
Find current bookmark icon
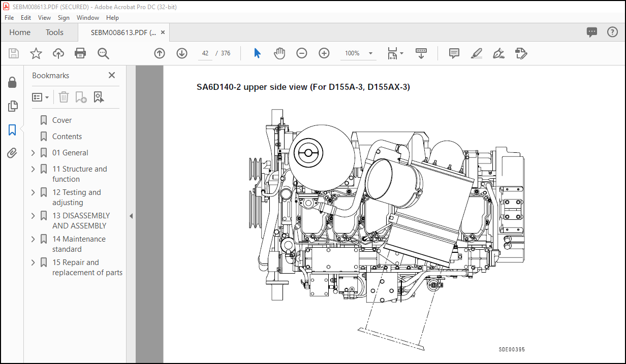pos(99,97)
